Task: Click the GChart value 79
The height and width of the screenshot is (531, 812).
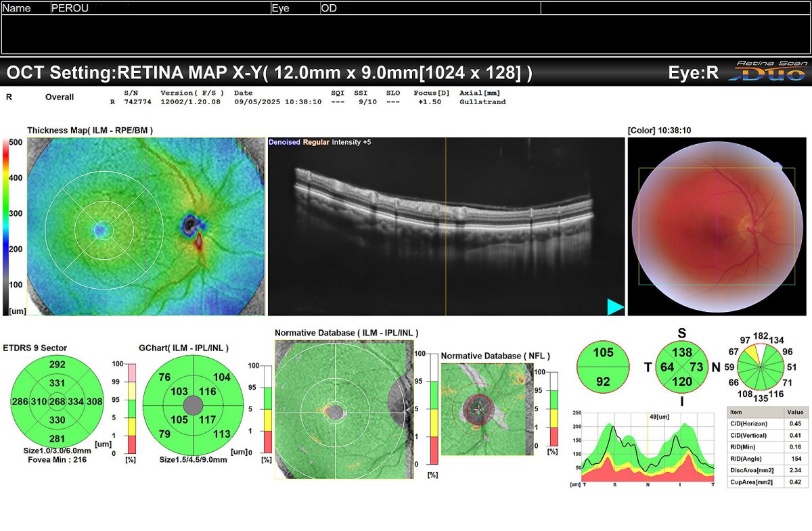Action: pyautogui.click(x=164, y=434)
